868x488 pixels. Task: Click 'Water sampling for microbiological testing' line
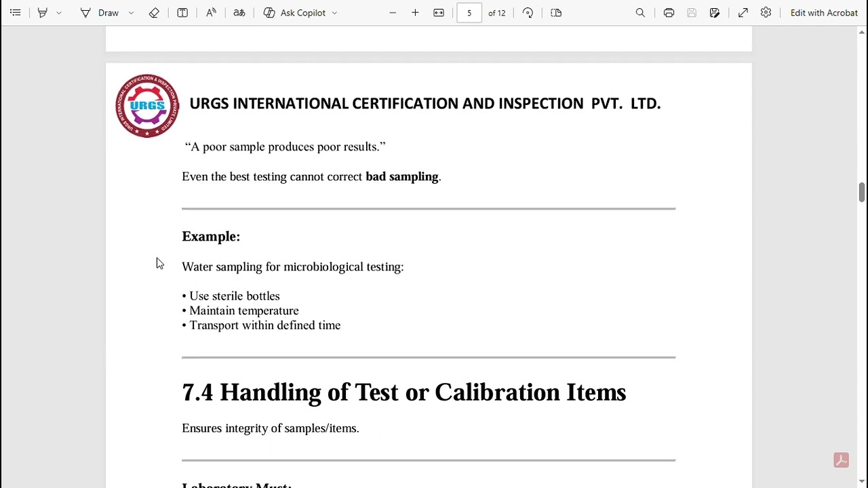click(292, 267)
